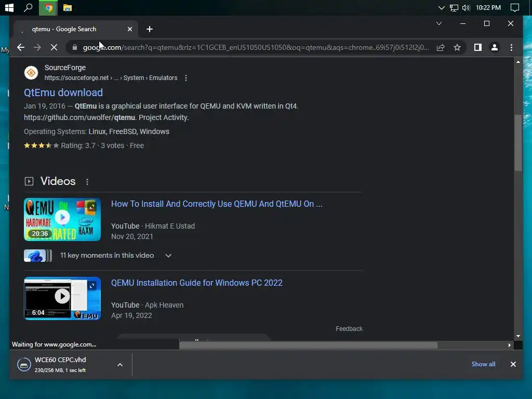This screenshot has width=532, height=399.
Task: Open the QtEmu download link
Action: coord(63,92)
